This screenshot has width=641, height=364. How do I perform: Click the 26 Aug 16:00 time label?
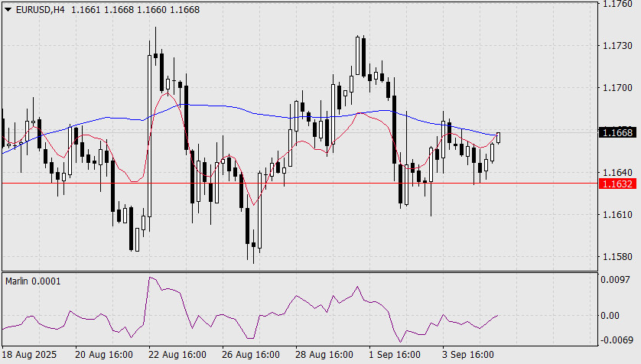coord(251,355)
